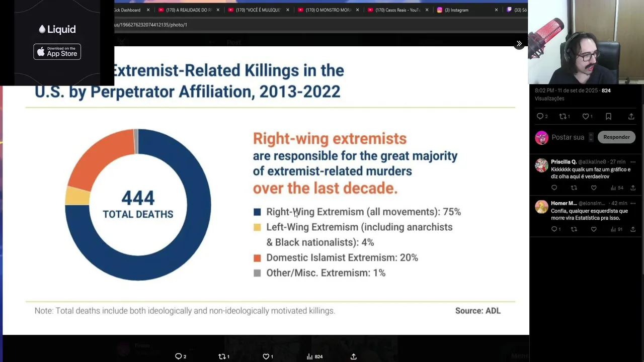644x362 pixels.
Task: View analytics showing 824 below the photo
Action: (x=314, y=356)
